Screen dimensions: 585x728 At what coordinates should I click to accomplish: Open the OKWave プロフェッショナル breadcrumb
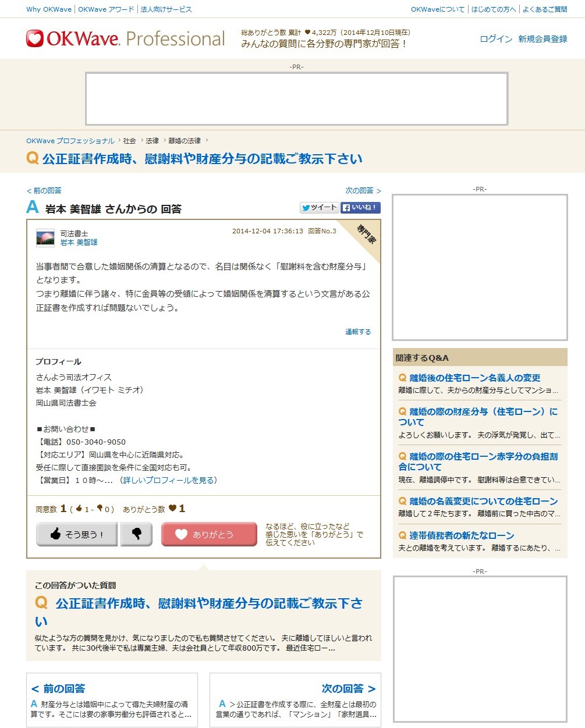click(70, 141)
